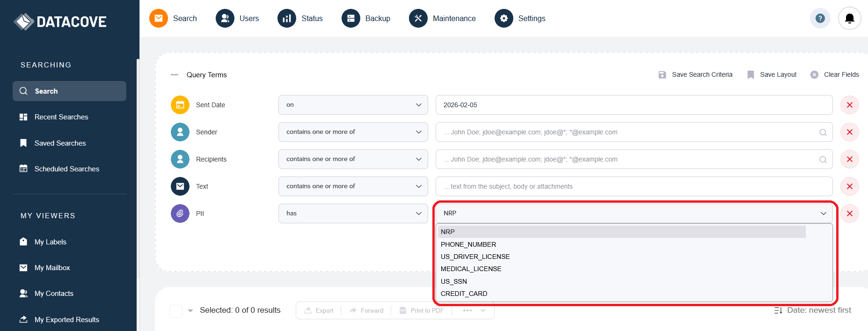Open the Status chart icon
Viewport: 868px width, 331px height.
(x=287, y=18)
